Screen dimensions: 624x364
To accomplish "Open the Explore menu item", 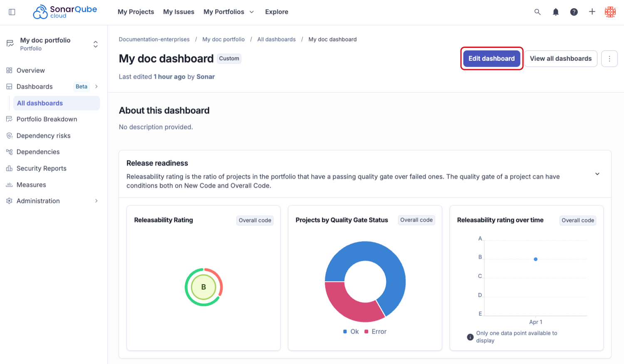I will (x=276, y=12).
